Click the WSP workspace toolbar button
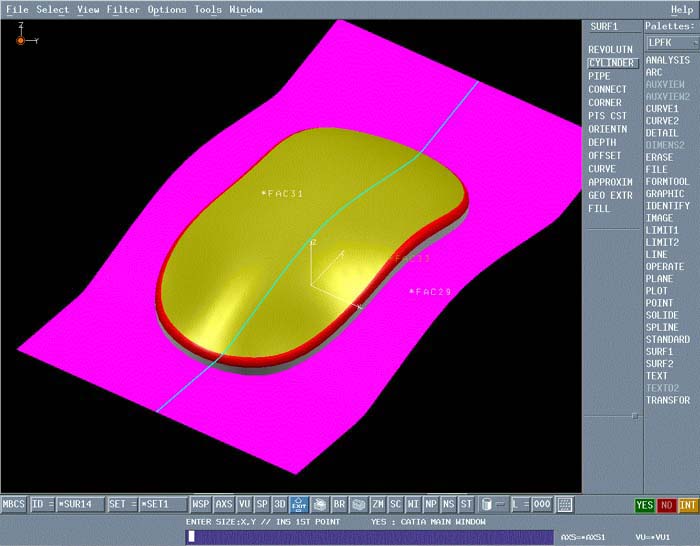The width and height of the screenshot is (700, 546). pyautogui.click(x=201, y=505)
